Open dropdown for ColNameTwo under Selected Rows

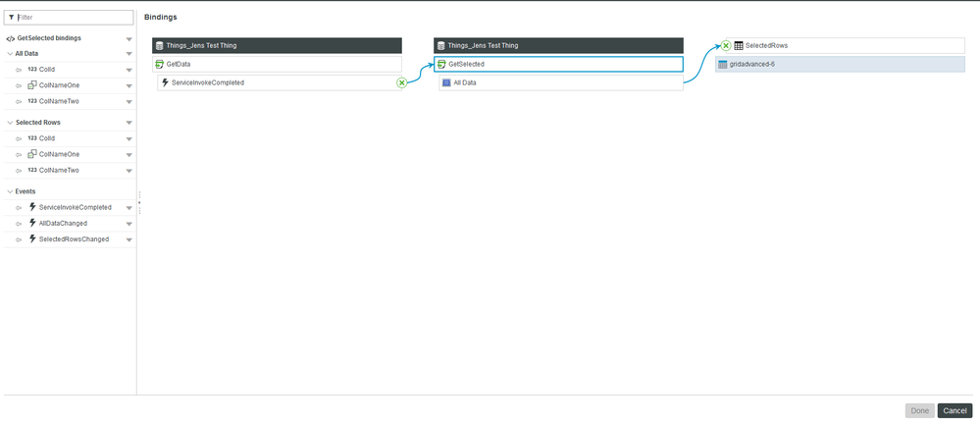(129, 171)
